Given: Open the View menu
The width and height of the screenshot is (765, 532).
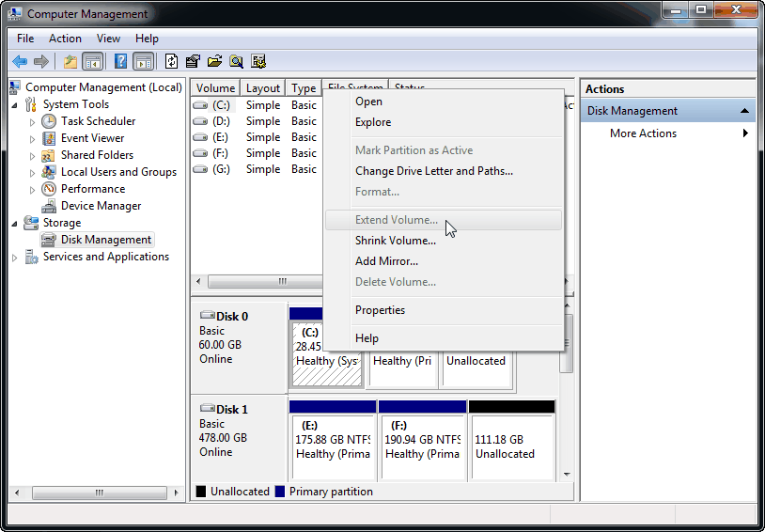Looking at the screenshot, I should point(108,39).
